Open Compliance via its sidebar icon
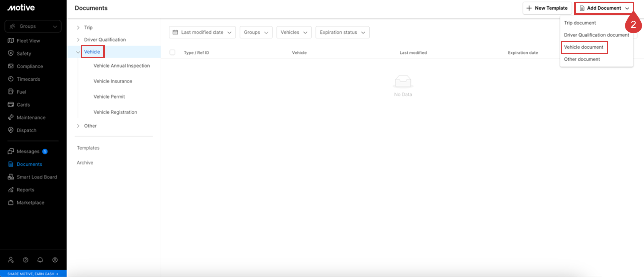The image size is (644, 277). [11, 66]
